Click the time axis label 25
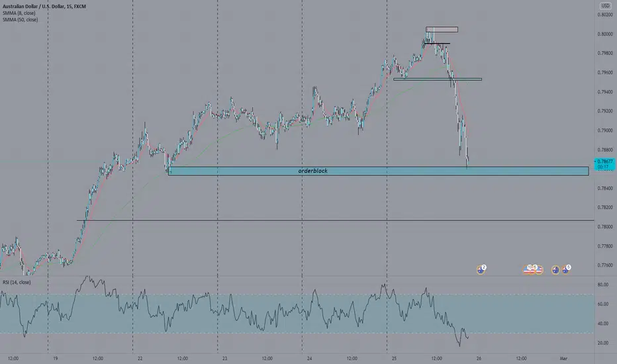617x364 pixels. [x=395, y=359]
